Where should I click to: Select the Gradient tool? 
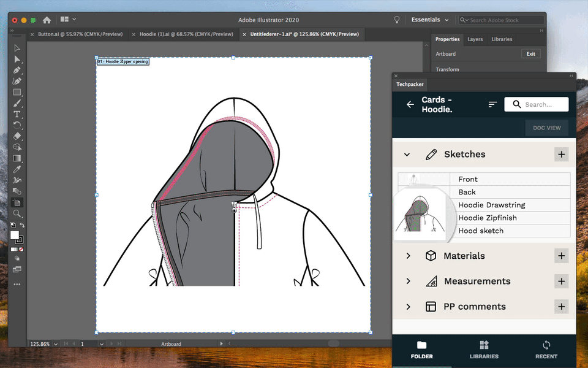point(17,158)
